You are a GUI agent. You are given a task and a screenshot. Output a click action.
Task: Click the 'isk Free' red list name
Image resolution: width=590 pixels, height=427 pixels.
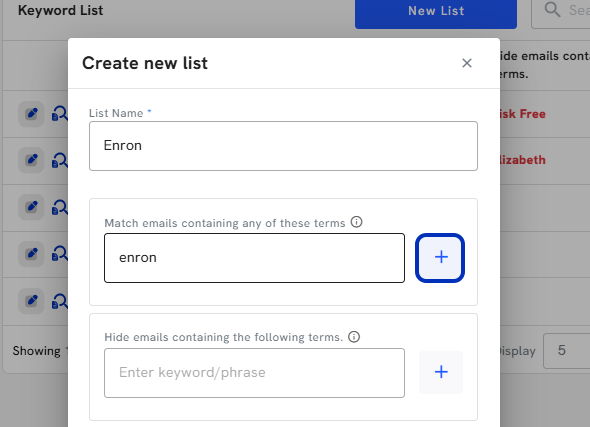click(x=522, y=114)
